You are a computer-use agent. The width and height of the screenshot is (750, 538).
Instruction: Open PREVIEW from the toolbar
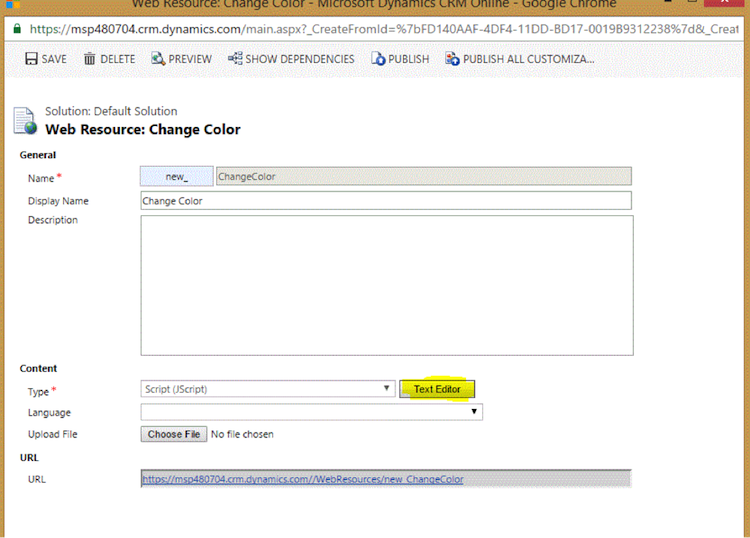point(190,59)
